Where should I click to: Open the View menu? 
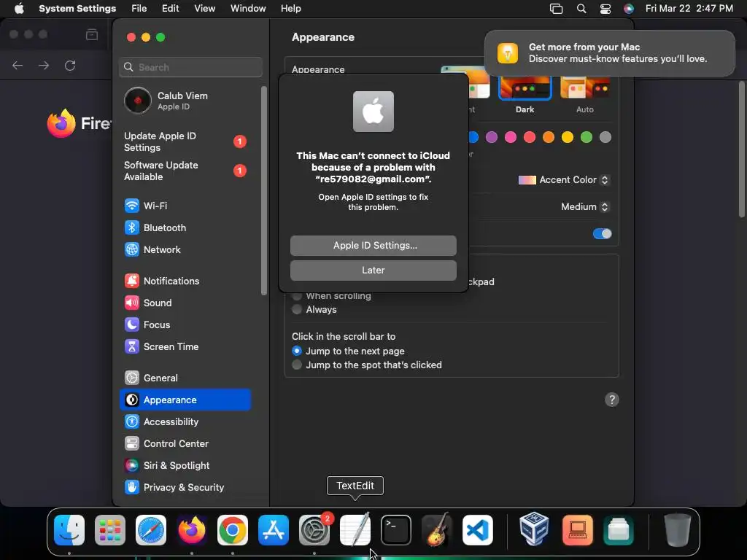pos(205,9)
